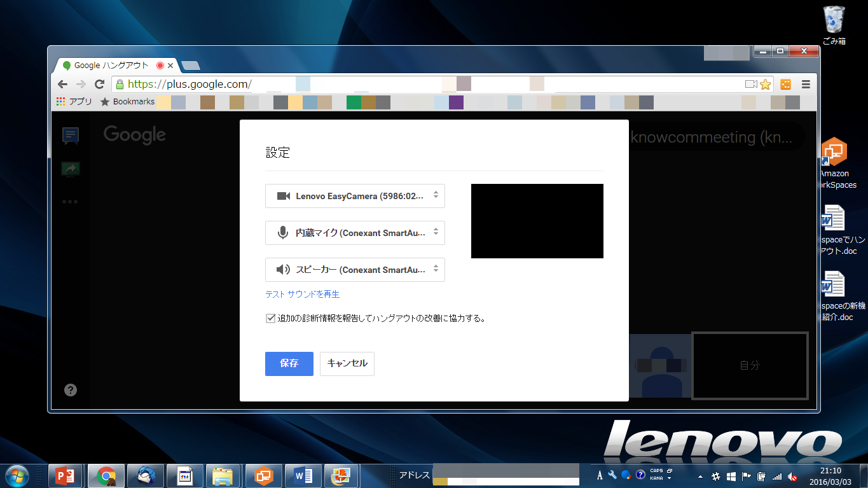Click the muted volume tray icon
This screenshot has width=868, height=488.
point(793,476)
